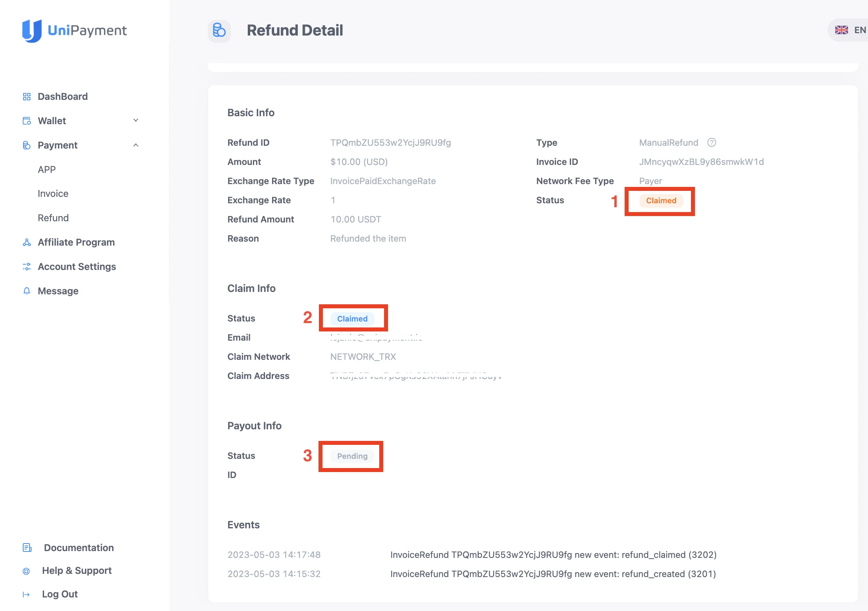Image resolution: width=868 pixels, height=611 pixels.
Task: Switch to the Invoice section
Action: [53, 193]
